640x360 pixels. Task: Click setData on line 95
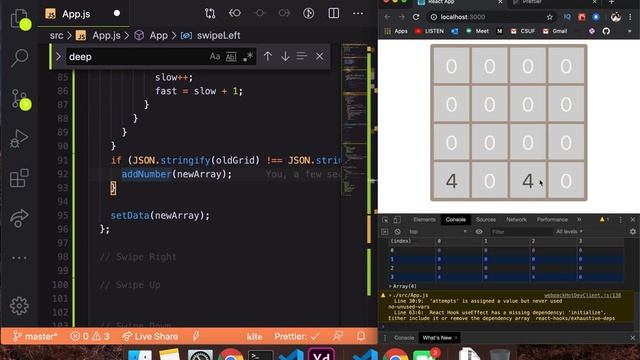(x=130, y=216)
